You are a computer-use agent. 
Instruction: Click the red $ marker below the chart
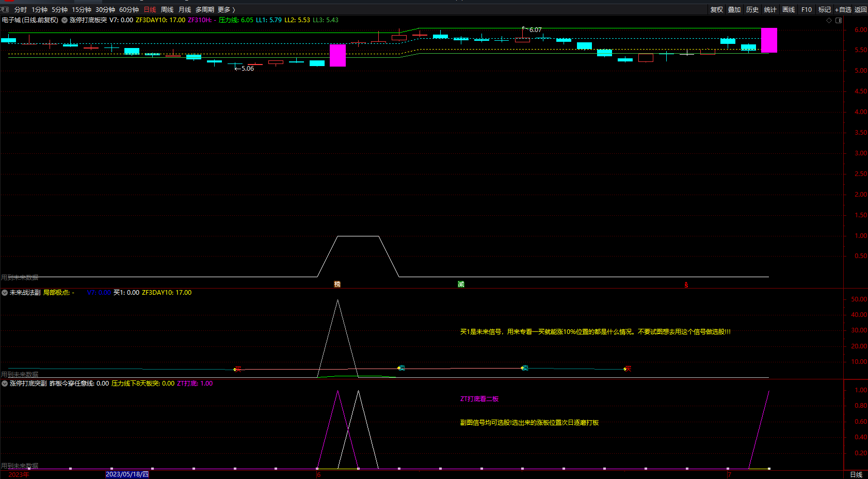click(x=686, y=285)
